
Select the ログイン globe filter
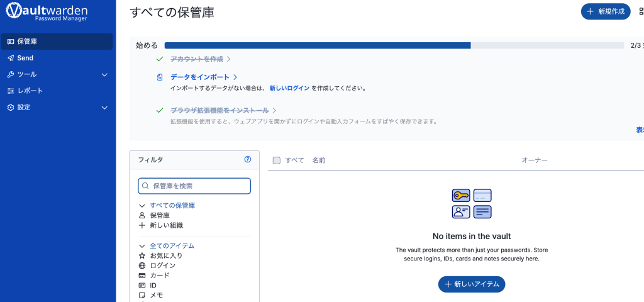point(162,266)
